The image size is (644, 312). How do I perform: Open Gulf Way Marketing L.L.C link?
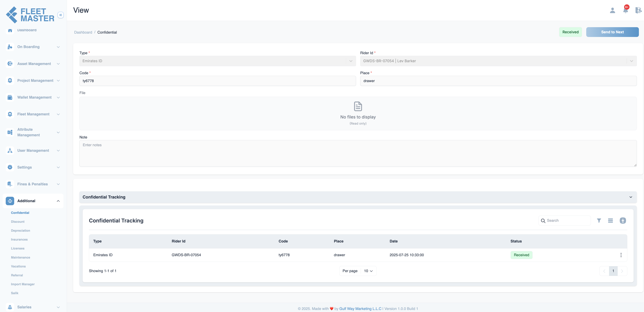(x=360, y=308)
